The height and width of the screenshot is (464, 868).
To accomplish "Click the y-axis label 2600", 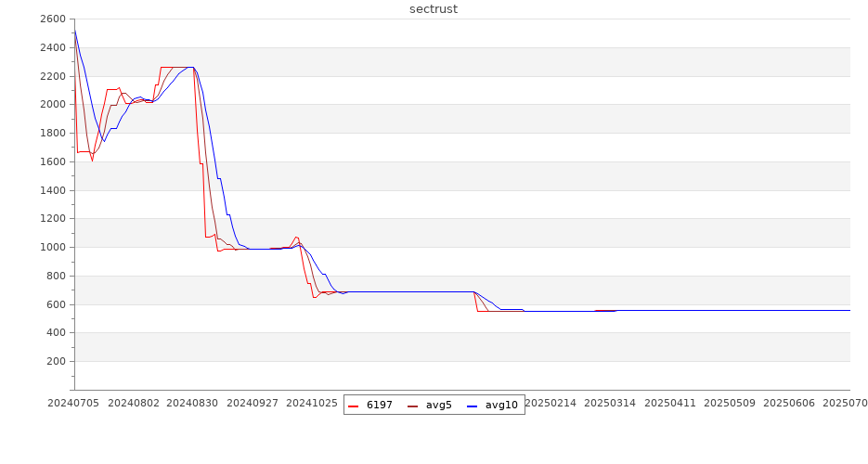I will point(53,19).
